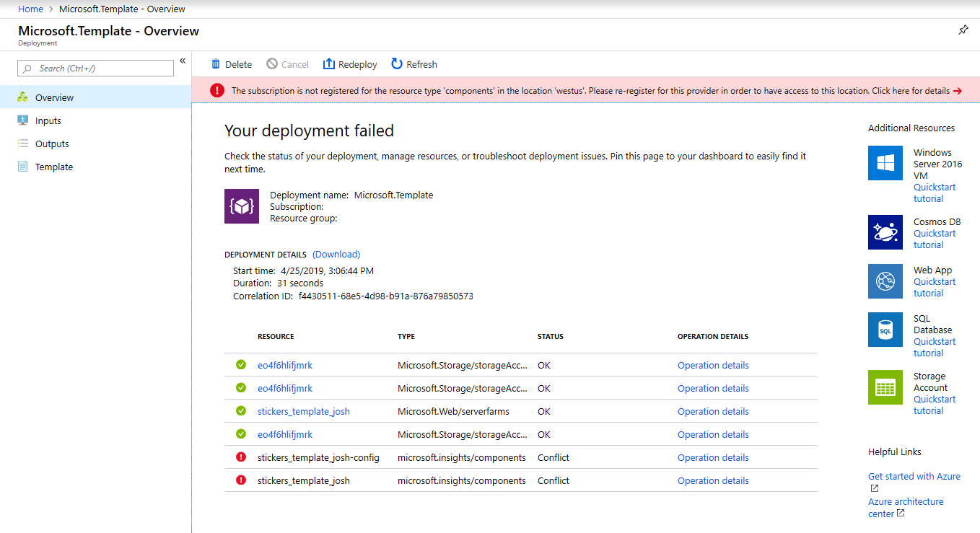Open Web App Quickstart tutorial

935,287
